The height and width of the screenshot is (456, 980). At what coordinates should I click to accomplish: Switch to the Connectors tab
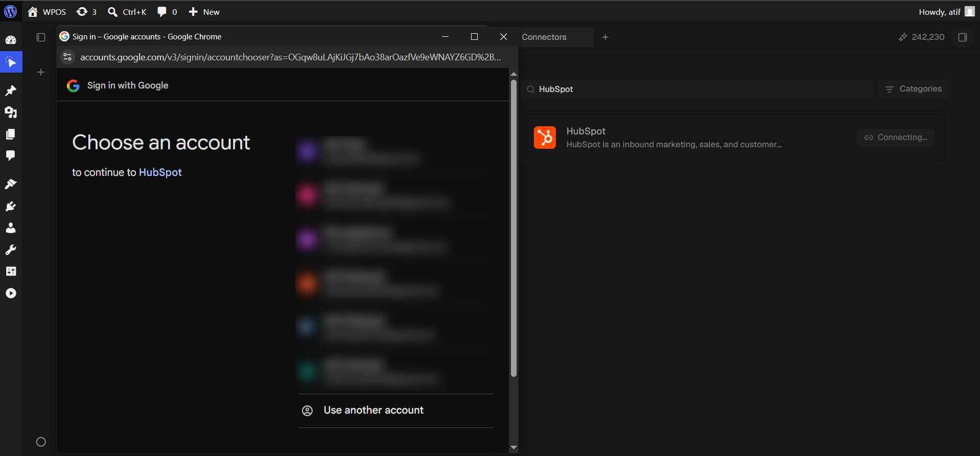544,37
